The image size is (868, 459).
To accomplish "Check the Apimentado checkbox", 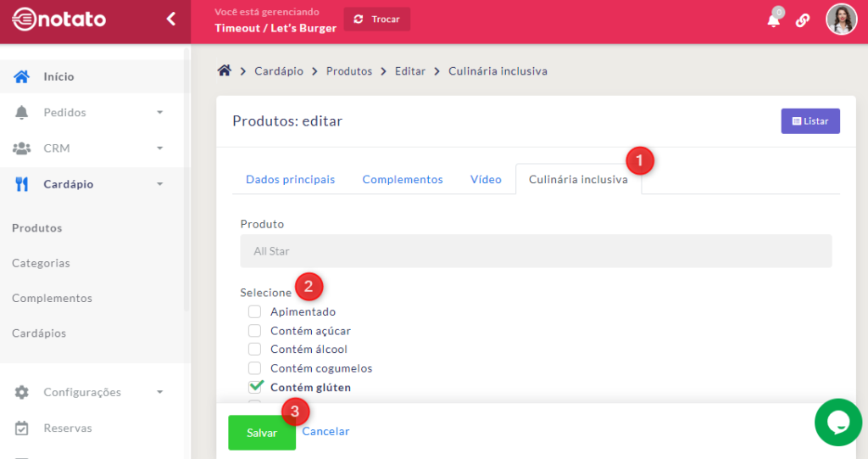I will (254, 311).
